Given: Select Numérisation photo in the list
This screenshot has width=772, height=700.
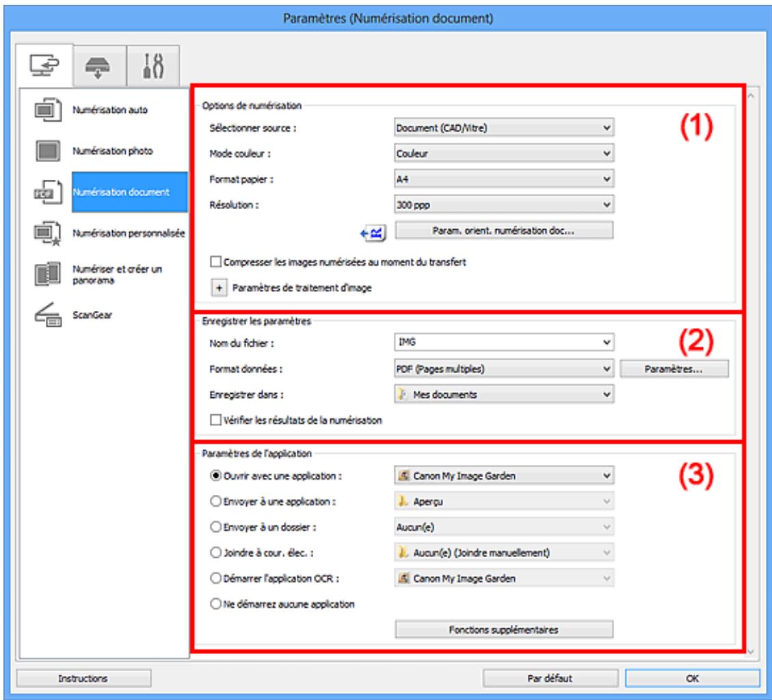Looking at the screenshot, I should click(113, 150).
